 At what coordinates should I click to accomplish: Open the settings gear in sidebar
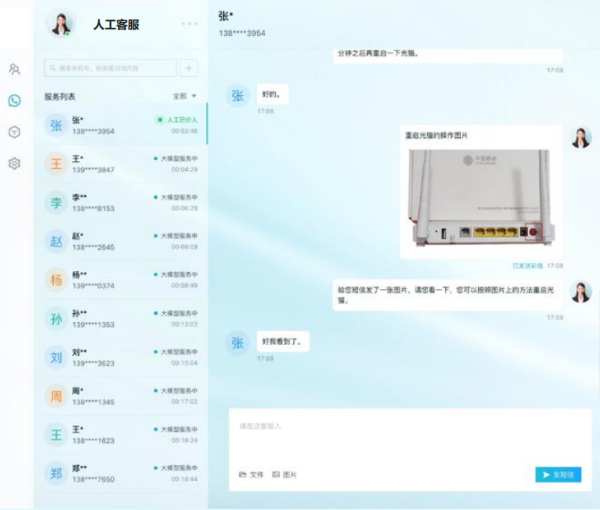coord(14,163)
